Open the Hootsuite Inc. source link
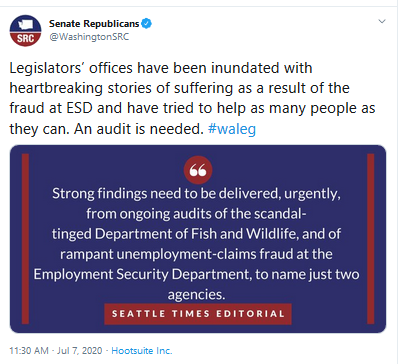Screen dimensions: 403x364 click(142, 351)
